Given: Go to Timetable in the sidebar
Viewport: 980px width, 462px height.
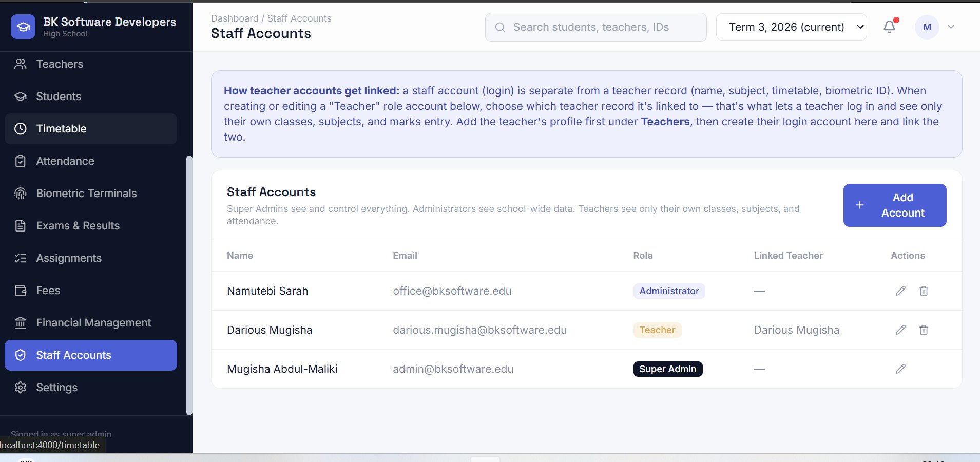Looking at the screenshot, I should click(x=91, y=129).
